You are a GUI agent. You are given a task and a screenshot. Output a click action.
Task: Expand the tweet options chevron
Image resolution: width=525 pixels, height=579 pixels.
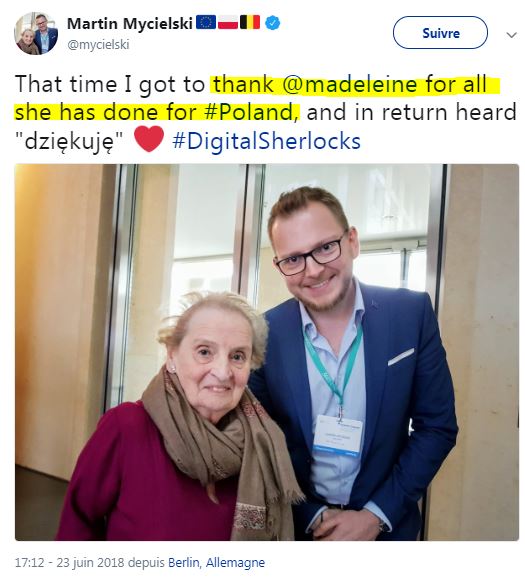click(x=511, y=35)
